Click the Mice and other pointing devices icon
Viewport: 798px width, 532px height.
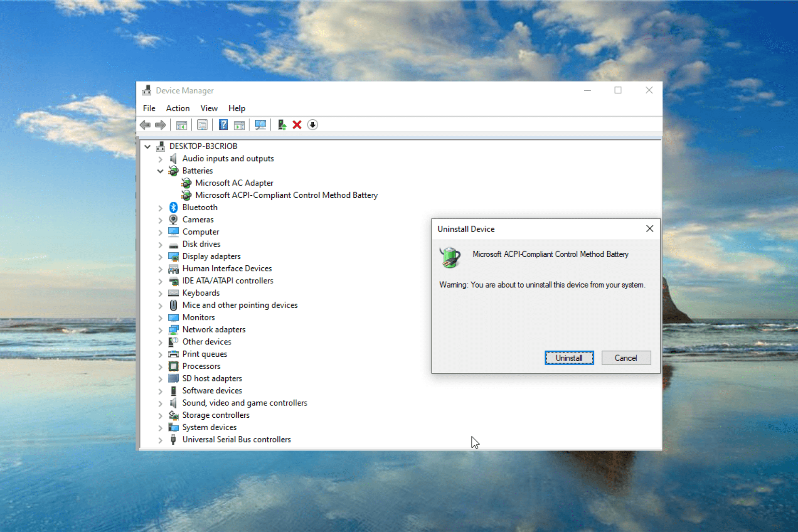(x=173, y=305)
